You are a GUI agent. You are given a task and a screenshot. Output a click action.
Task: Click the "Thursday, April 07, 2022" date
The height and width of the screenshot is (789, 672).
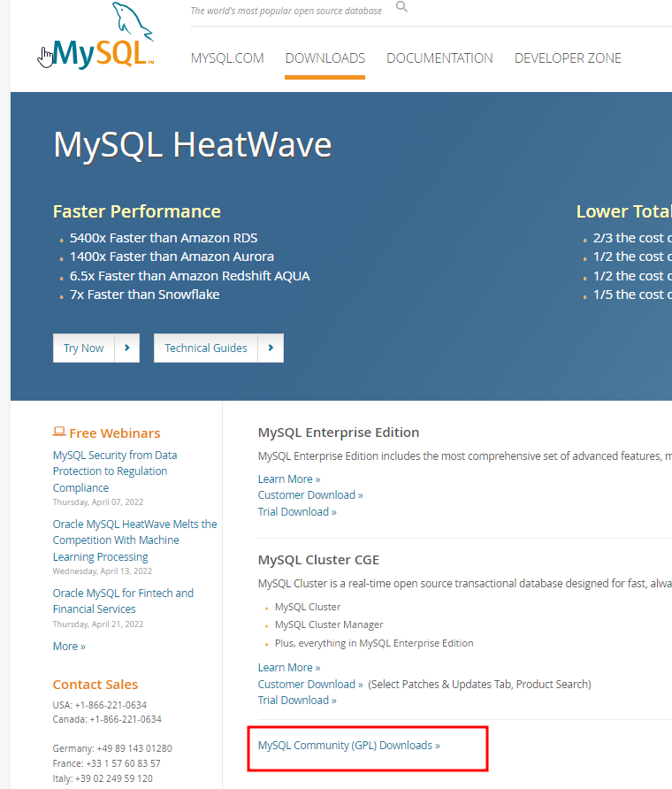pyautogui.click(x=98, y=502)
